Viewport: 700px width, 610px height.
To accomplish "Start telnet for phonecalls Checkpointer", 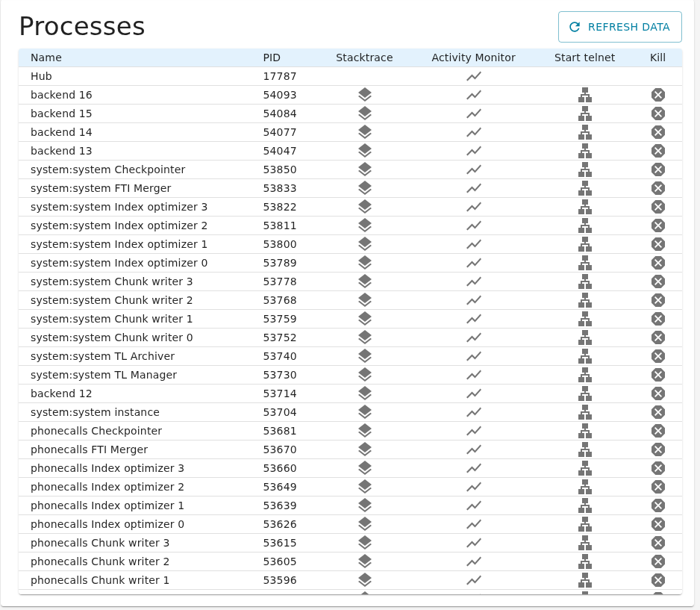I will pyautogui.click(x=585, y=431).
